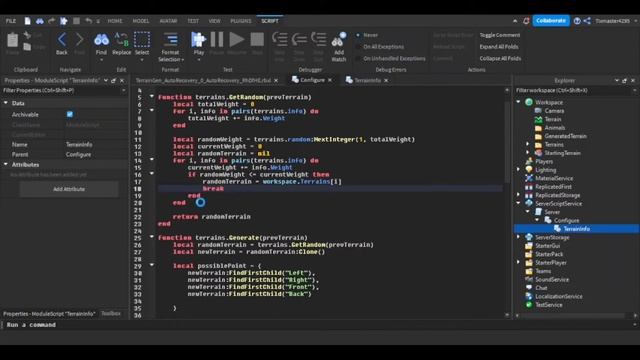Screen dimensions: 640x360
Task: Select MaterialService in Explorer
Action: pyautogui.click(x=554, y=178)
